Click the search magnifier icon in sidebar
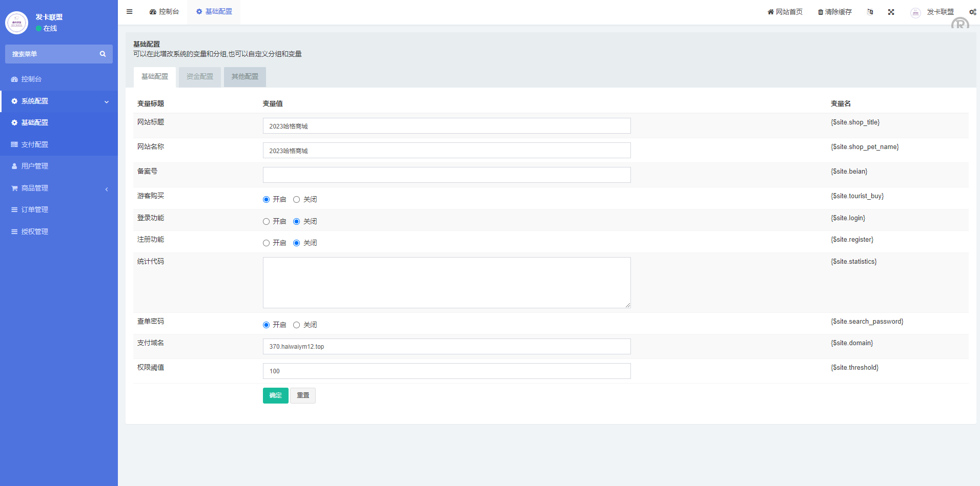This screenshot has width=980, height=486. pyautogui.click(x=103, y=54)
